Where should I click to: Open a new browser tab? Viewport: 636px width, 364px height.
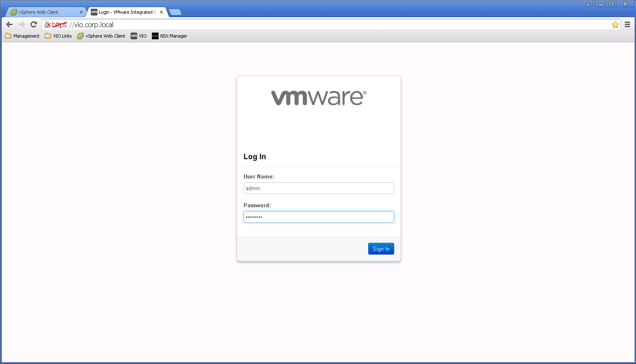point(175,12)
